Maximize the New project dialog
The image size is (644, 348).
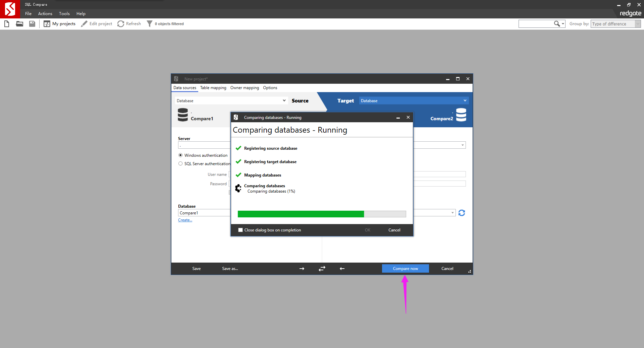pos(458,79)
